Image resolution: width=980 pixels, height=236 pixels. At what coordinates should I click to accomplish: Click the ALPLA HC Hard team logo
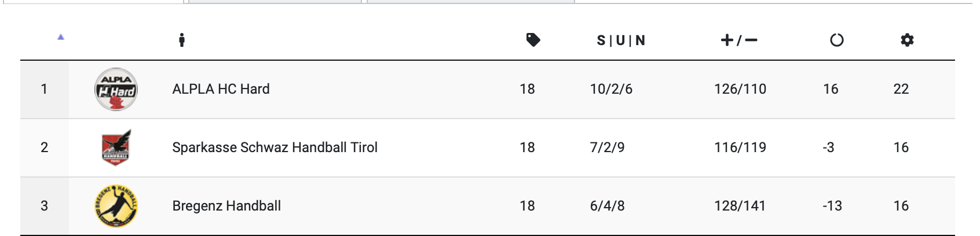pos(116,90)
